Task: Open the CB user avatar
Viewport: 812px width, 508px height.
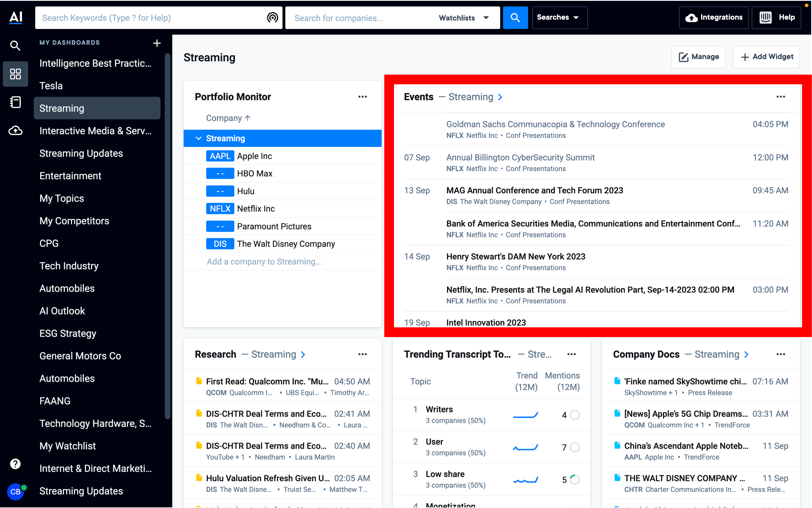Action: (x=15, y=492)
